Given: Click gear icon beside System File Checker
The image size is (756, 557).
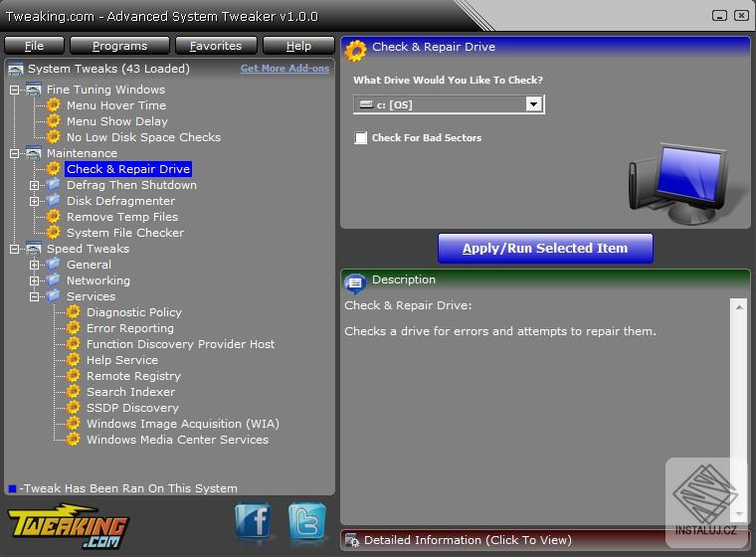Looking at the screenshot, I should coord(53,233).
